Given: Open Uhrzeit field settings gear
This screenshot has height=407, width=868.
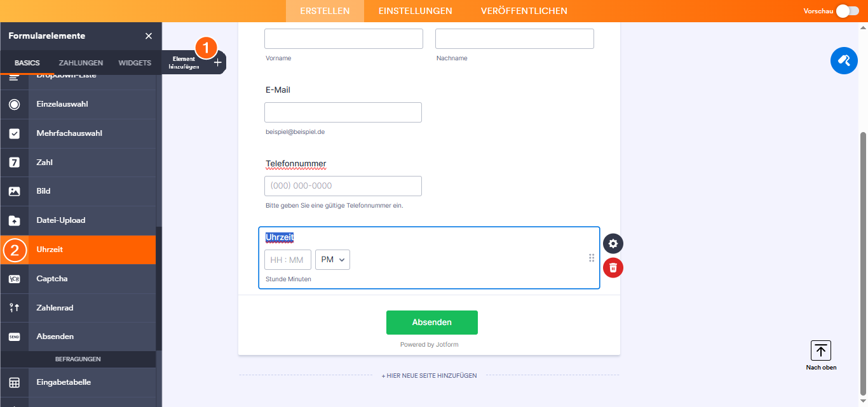Looking at the screenshot, I should (613, 243).
